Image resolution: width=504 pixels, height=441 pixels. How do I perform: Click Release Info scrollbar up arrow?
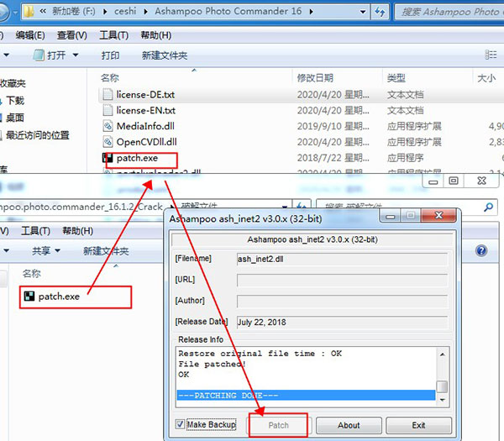(x=443, y=354)
